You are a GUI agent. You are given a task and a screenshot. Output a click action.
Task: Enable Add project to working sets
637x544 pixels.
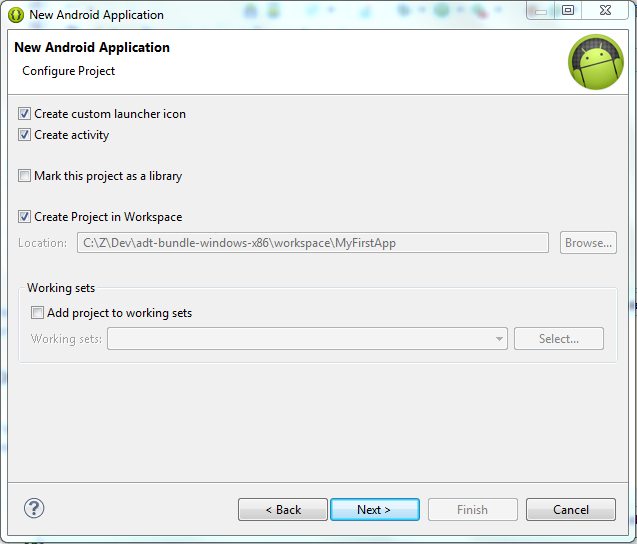pyautogui.click(x=37, y=313)
